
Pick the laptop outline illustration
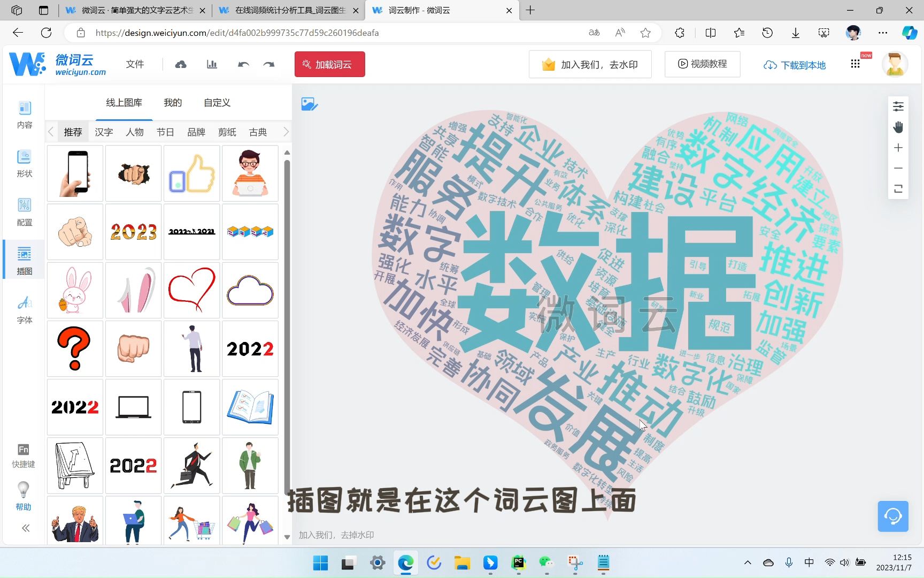[x=133, y=407]
